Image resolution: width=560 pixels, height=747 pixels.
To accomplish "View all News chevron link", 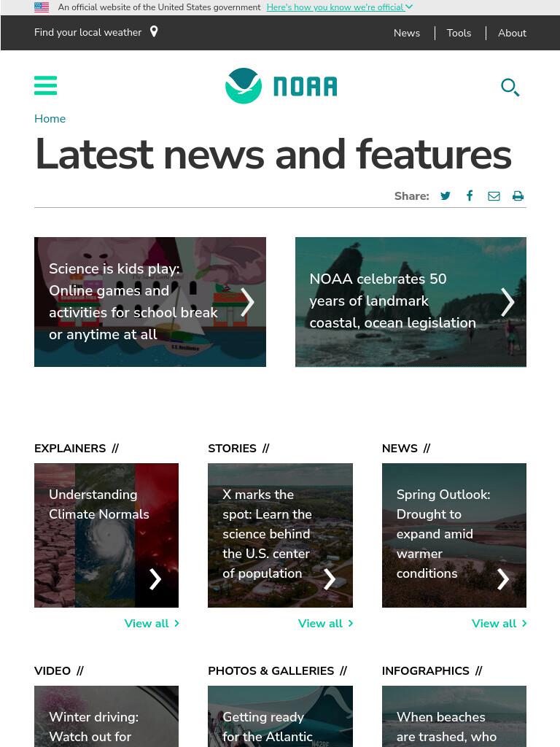I will click(x=499, y=623).
